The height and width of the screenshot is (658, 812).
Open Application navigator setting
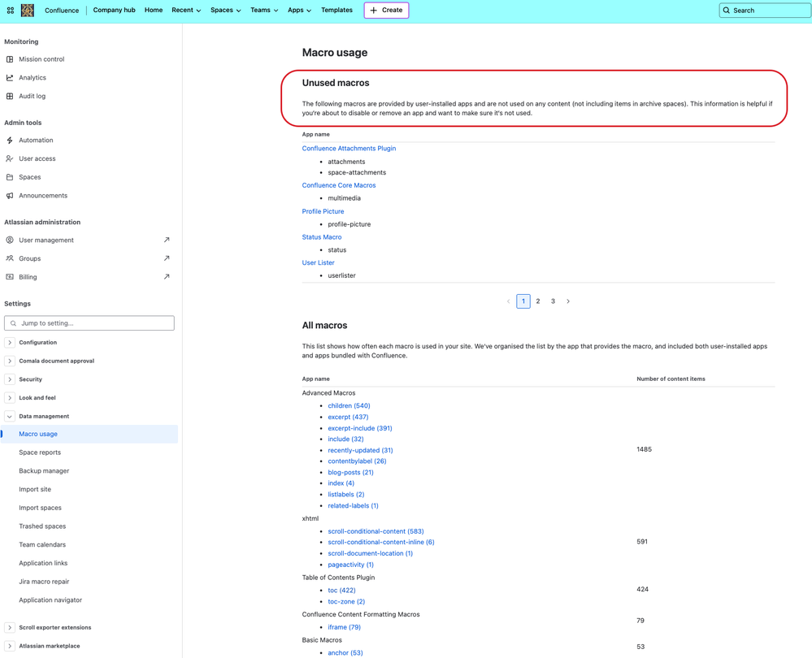(50, 600)
